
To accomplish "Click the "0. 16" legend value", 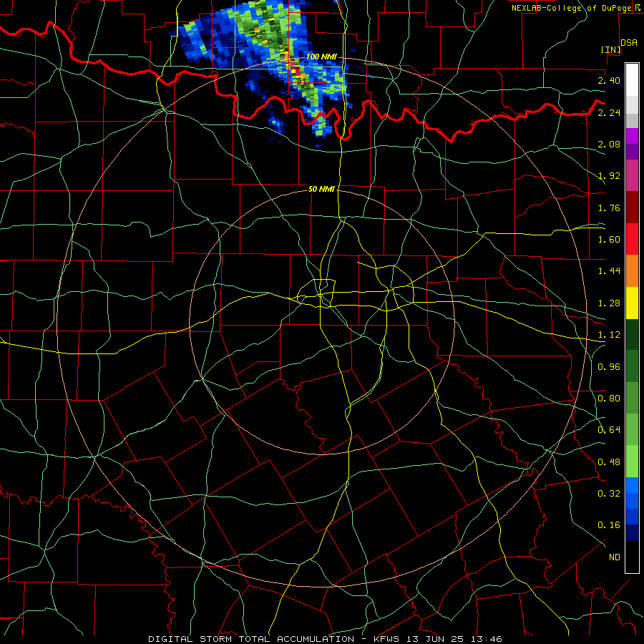I will [609, 525].
